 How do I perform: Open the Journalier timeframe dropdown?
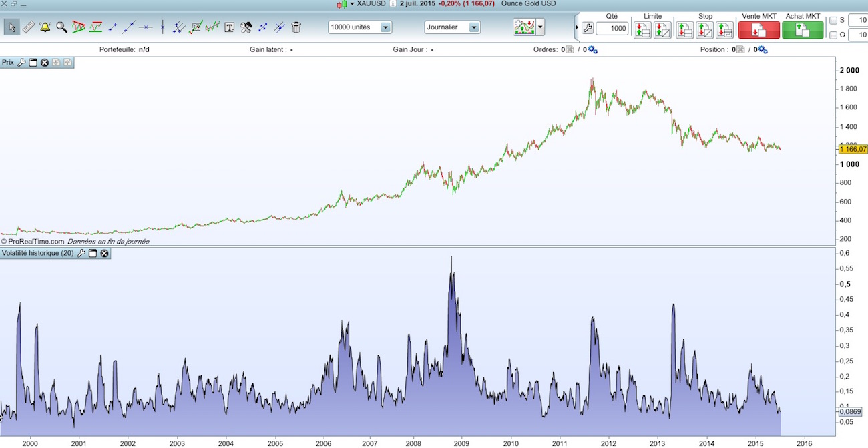[x=473, y=28]
